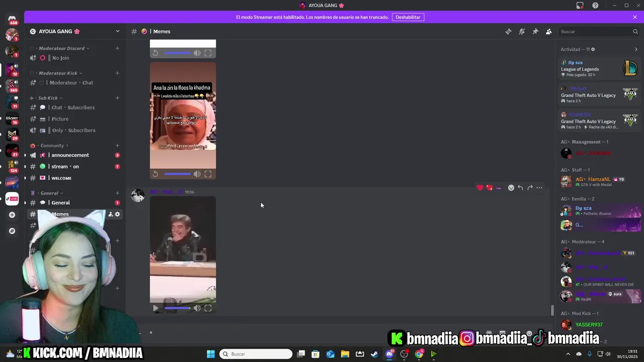Image resolution: width=644 pixels, height=362 pixels.
Task: Open the Windows Start menu
Action: tap(211, 354)
